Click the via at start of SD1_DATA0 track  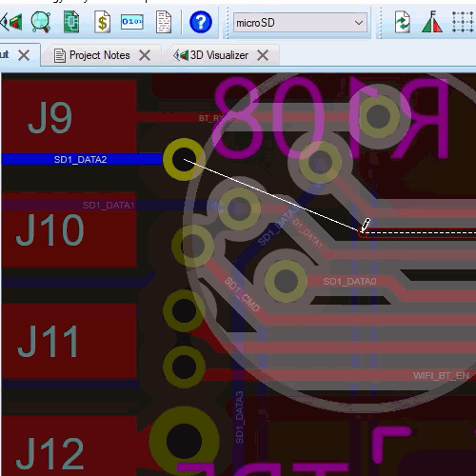(x=286, y=281)
